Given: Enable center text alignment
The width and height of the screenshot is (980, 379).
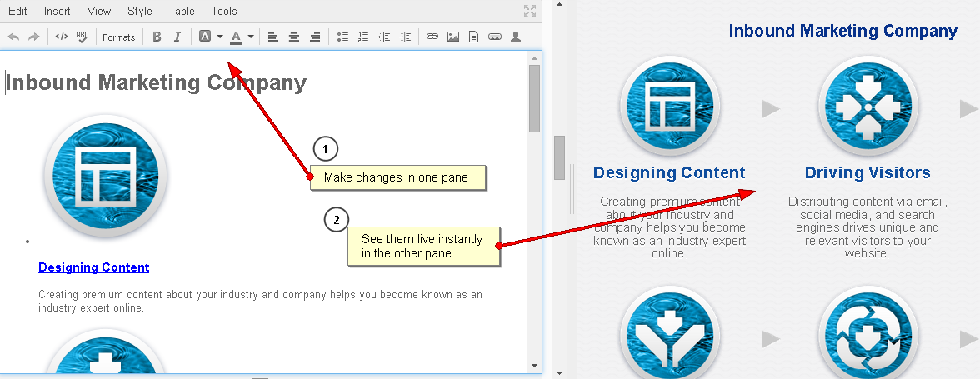Looking at the screenshot, I should click(x=293, y=37).
